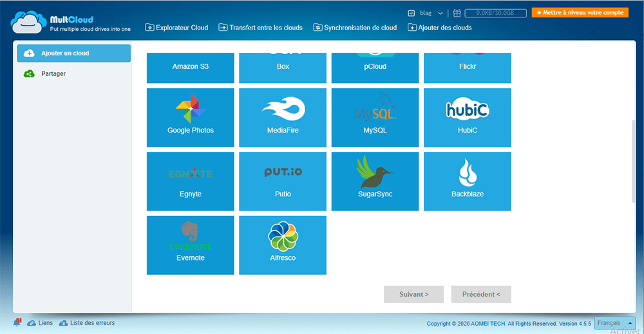The image size is (644, 334).
Task: Select the HubiC cloud tile
Action: [468, 117]
